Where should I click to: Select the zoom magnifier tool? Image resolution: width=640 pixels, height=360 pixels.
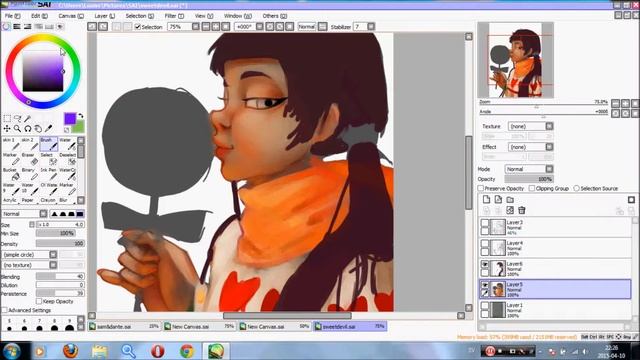coord(18,129)
